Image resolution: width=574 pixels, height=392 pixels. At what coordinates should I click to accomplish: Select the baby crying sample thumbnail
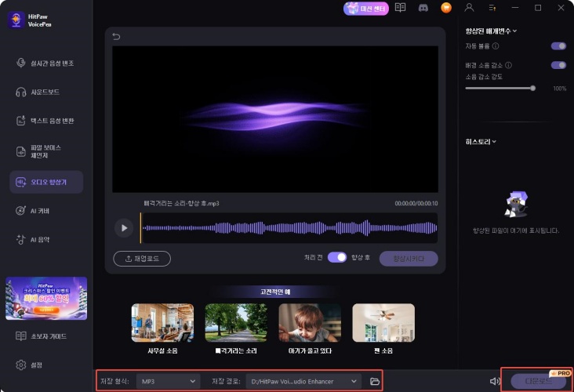310,322
